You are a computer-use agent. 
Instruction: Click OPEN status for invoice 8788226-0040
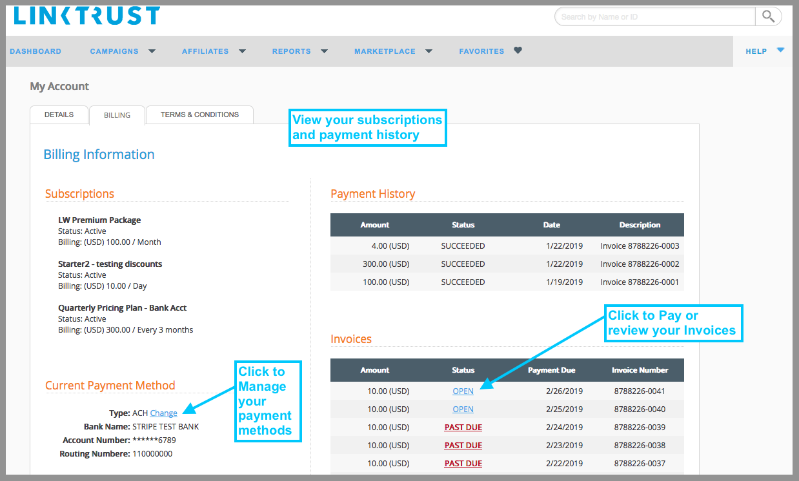tap(463, 409)
